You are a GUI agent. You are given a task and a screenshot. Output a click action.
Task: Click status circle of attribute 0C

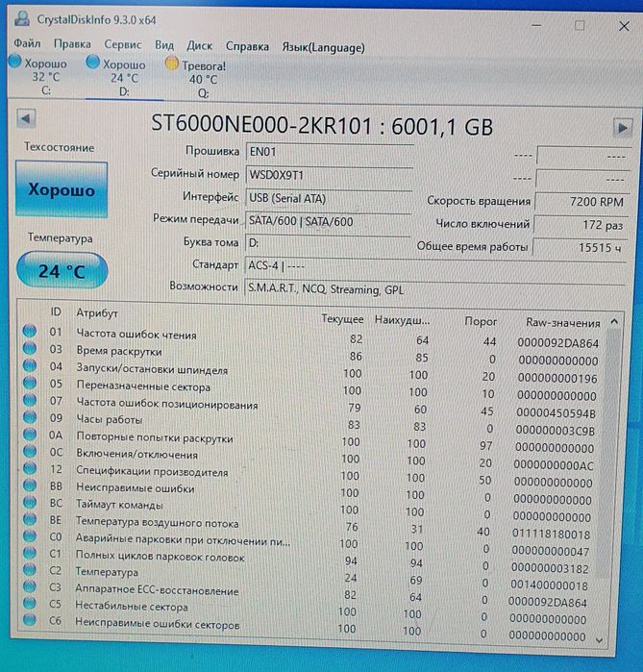point(30,451)
